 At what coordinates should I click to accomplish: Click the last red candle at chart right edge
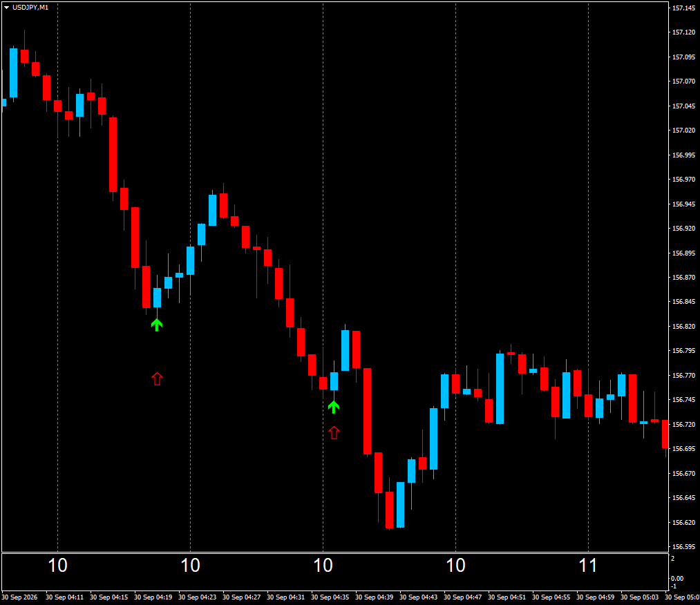[x=665, y=434]
